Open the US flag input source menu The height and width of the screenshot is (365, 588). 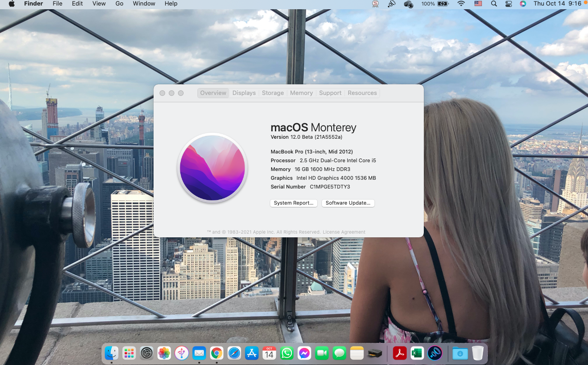click(x=478, y=4)
